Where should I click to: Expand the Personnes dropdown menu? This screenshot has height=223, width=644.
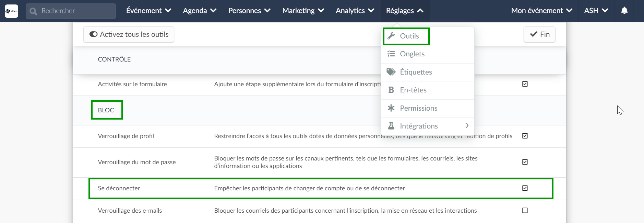tap(249, 11)
